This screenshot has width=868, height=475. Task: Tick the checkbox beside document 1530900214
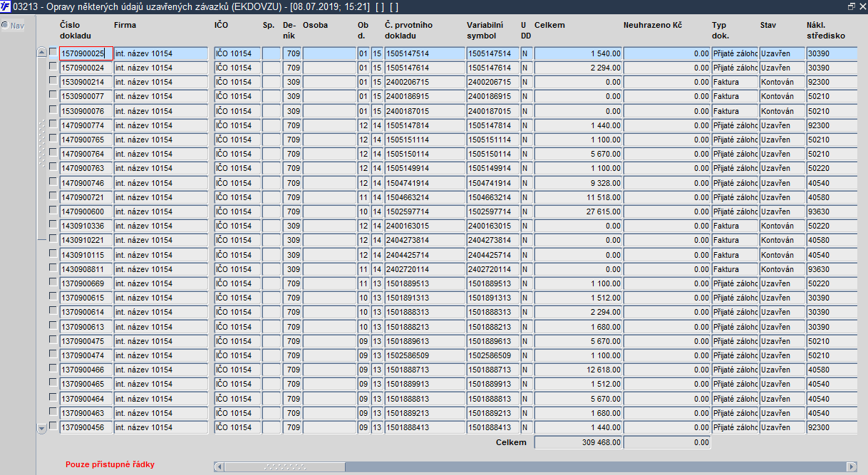pos(53,80)
